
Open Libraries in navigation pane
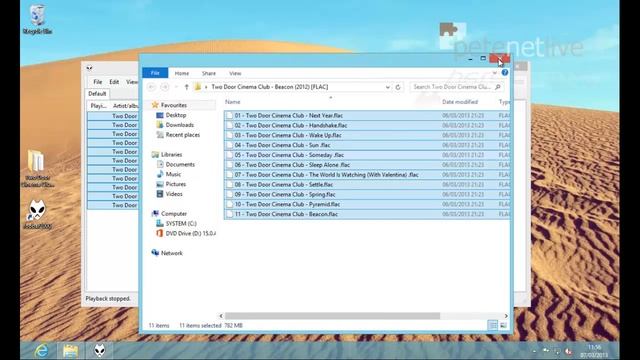[x=167, y=155]
